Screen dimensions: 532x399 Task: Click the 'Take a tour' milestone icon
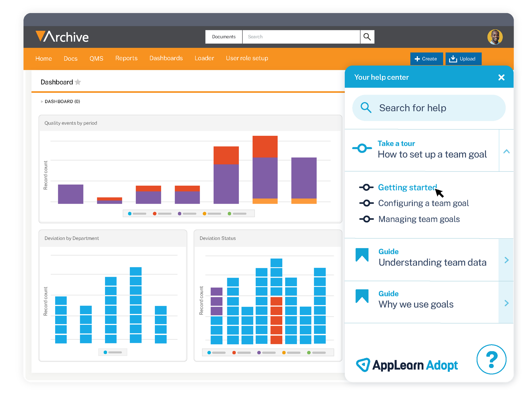coord(362,148)
